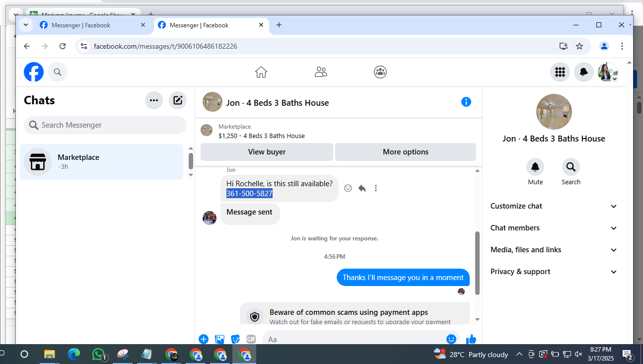Open a new browser tab
The width and height of the screenshot is (643, 364).
pos(279,25)
